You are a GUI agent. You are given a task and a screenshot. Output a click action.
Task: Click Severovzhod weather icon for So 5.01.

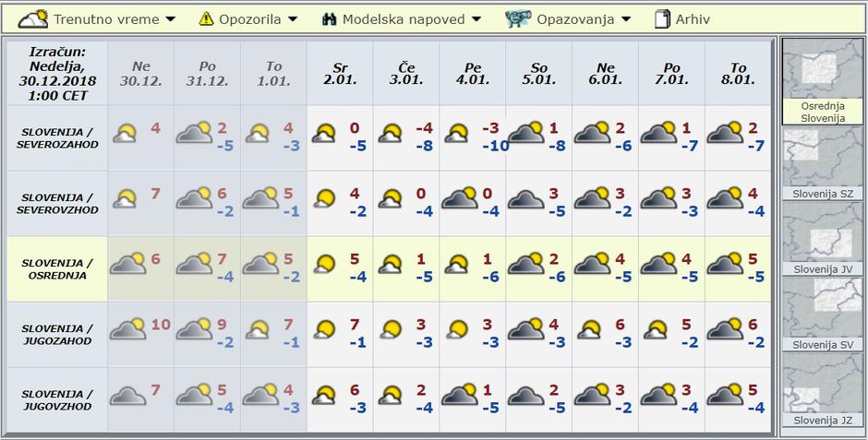tap(524, 198)
